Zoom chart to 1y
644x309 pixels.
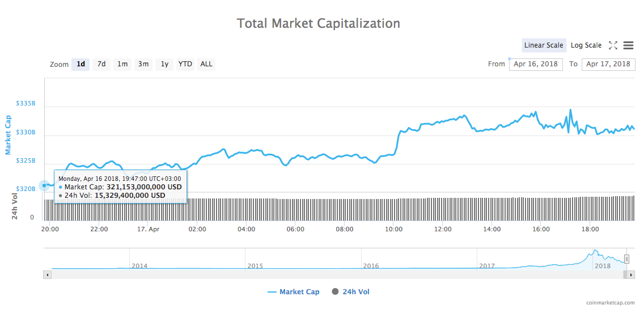pos(164,64)
